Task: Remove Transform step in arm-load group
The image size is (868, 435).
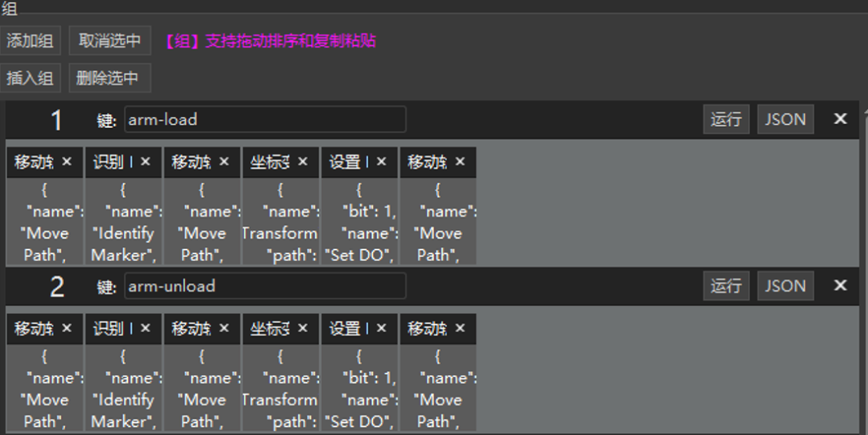Action: 303,162
